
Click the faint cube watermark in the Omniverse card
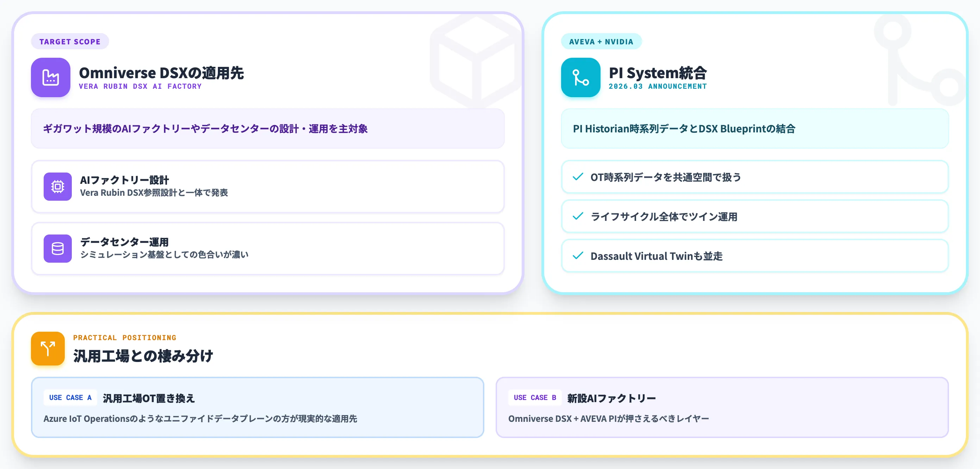click(x=476, y=61)
